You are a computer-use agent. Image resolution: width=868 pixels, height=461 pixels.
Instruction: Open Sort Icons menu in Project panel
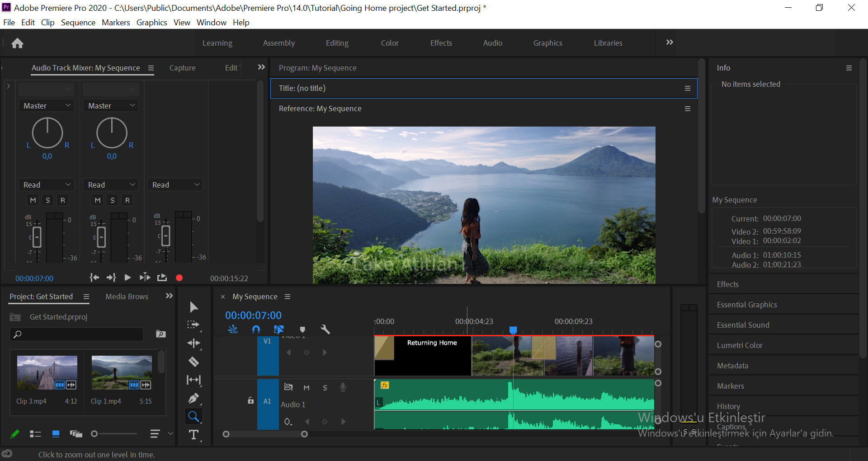tap(155, 434)
